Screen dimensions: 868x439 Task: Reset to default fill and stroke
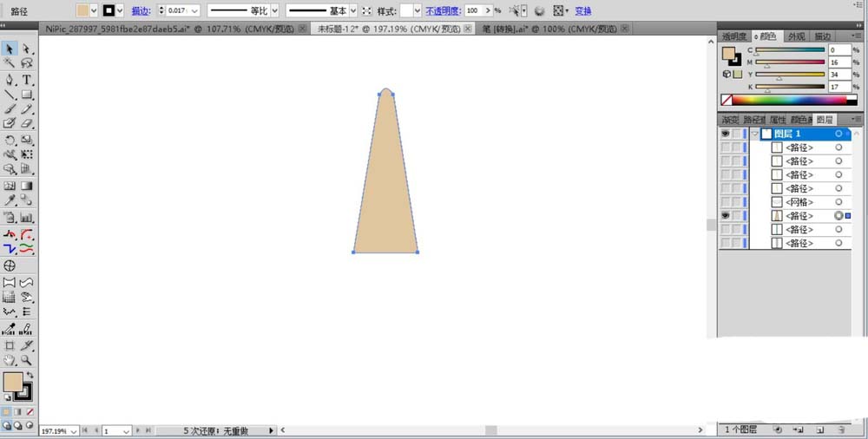pos(7,397)
